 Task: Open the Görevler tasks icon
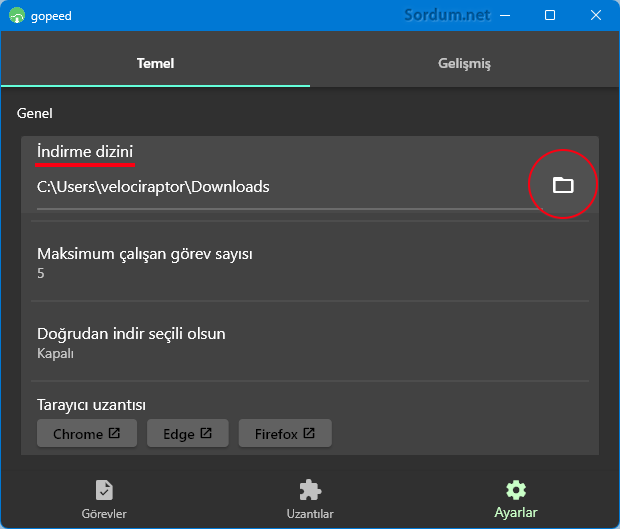(x=104, y=490)
